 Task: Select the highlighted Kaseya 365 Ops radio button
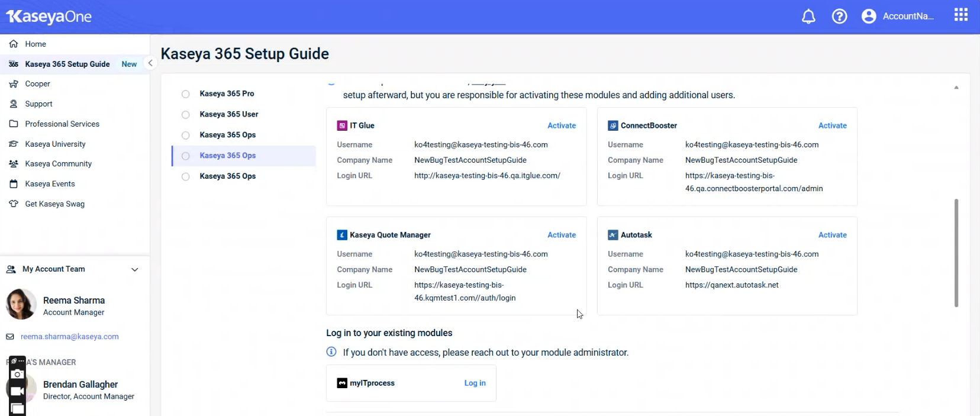186,156
